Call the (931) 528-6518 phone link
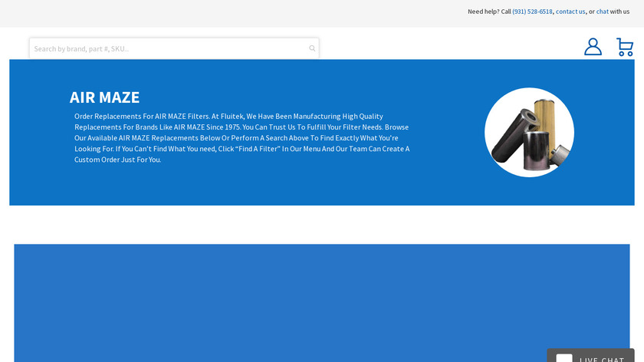 (x=532, y=12)
